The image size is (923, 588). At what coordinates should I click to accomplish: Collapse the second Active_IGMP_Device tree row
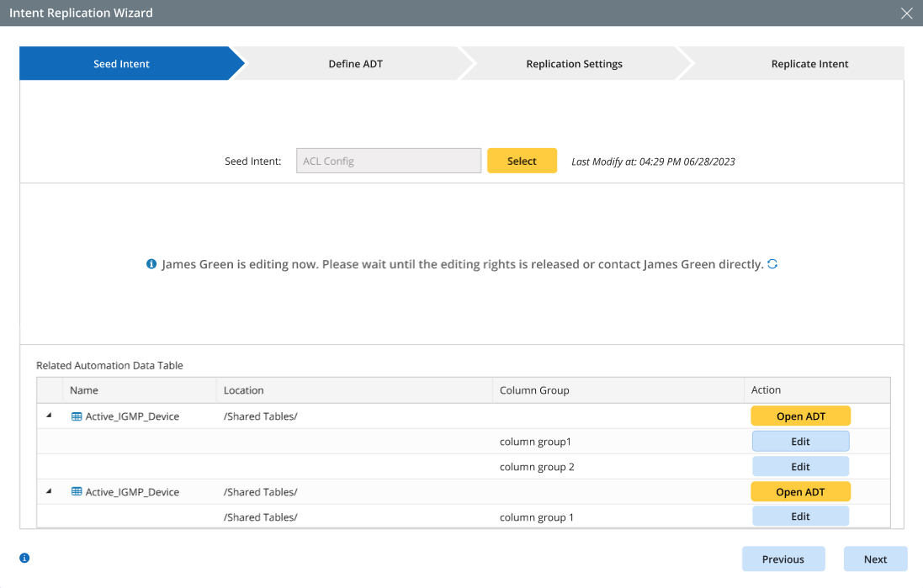pos(49,491)
